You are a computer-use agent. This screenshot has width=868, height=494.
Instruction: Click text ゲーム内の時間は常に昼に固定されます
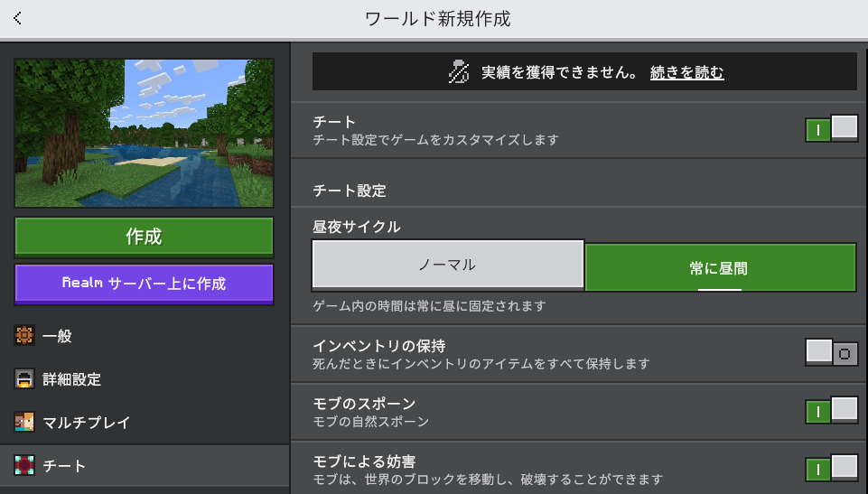pos(429,306)
